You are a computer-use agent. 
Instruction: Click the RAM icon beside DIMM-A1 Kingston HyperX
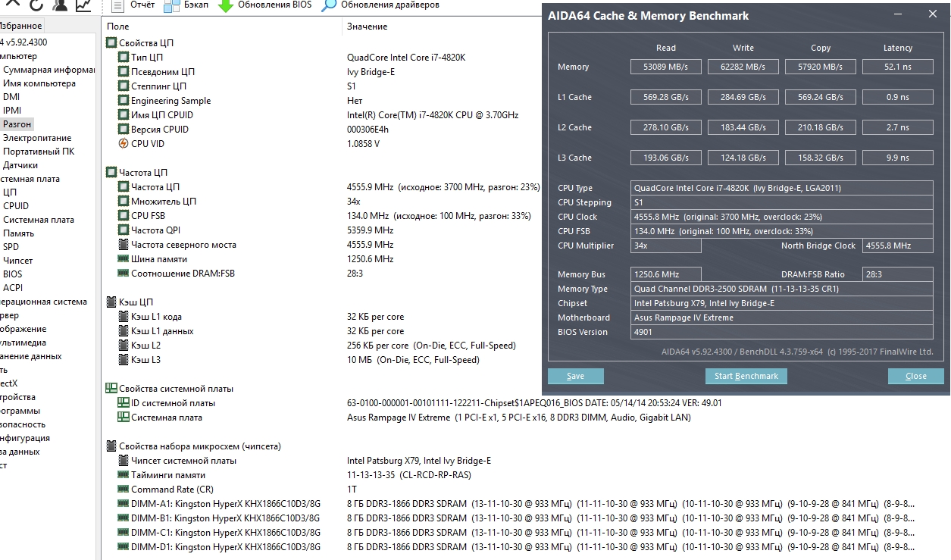point(124,504)
